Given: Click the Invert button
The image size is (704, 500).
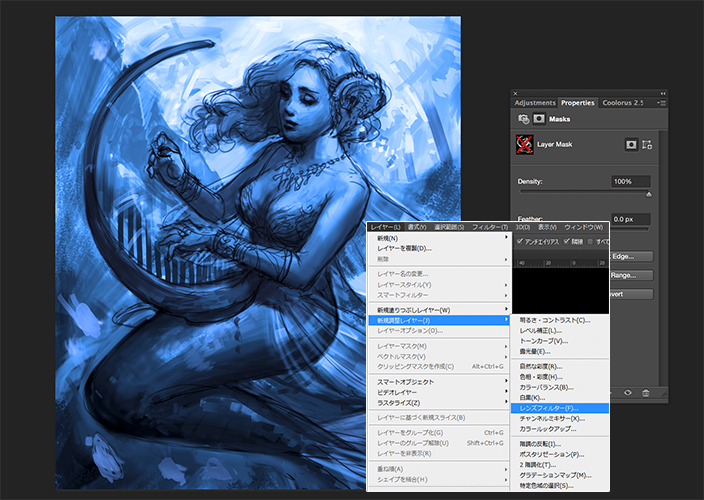Looking at the screenshot, I should 631,294.
